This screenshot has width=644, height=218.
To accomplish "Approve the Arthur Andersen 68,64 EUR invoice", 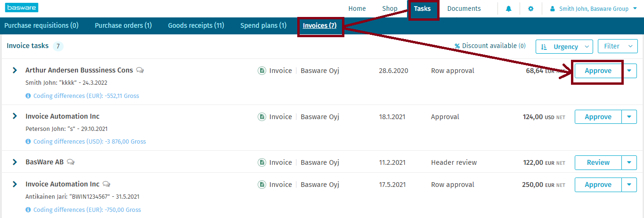I will coord(598,71).
